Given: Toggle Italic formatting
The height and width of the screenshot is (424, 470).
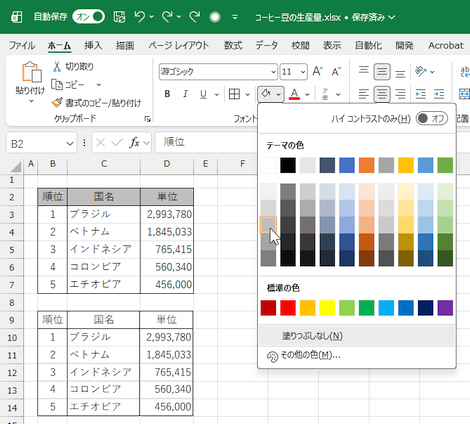Looking at the screenshot, I should click(x=185, y=94).
